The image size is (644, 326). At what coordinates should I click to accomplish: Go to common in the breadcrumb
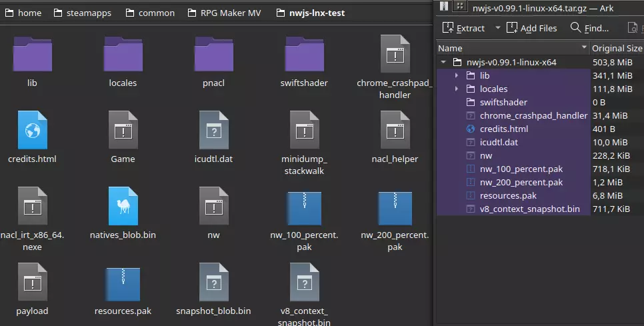pyautogui.click(x=150, y=13)
